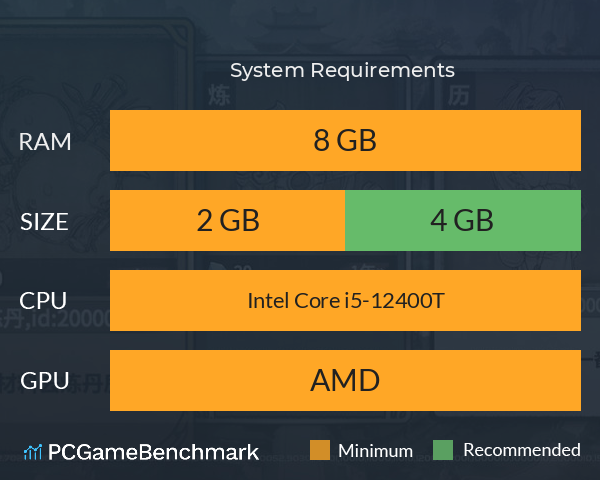Viewport: 600px width, 480px height.
Task: Click the AMD GPU requirement bar
Action: (345, 380)
